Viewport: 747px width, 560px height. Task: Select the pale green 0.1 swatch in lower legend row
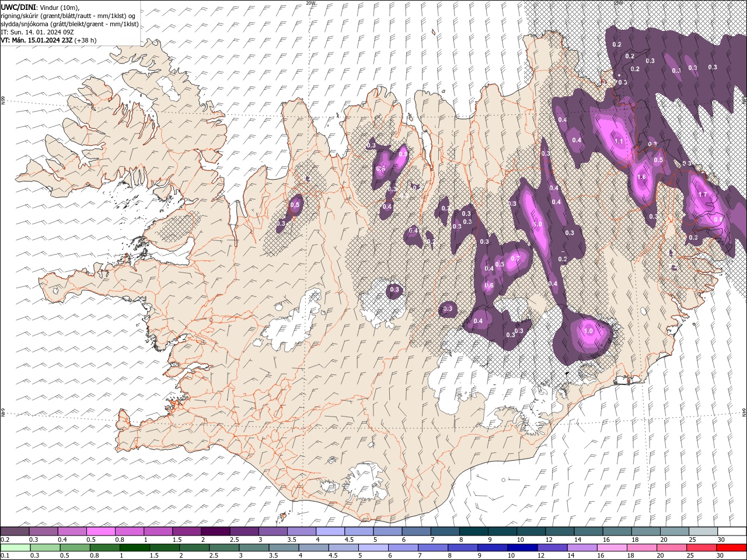(15, 548)
